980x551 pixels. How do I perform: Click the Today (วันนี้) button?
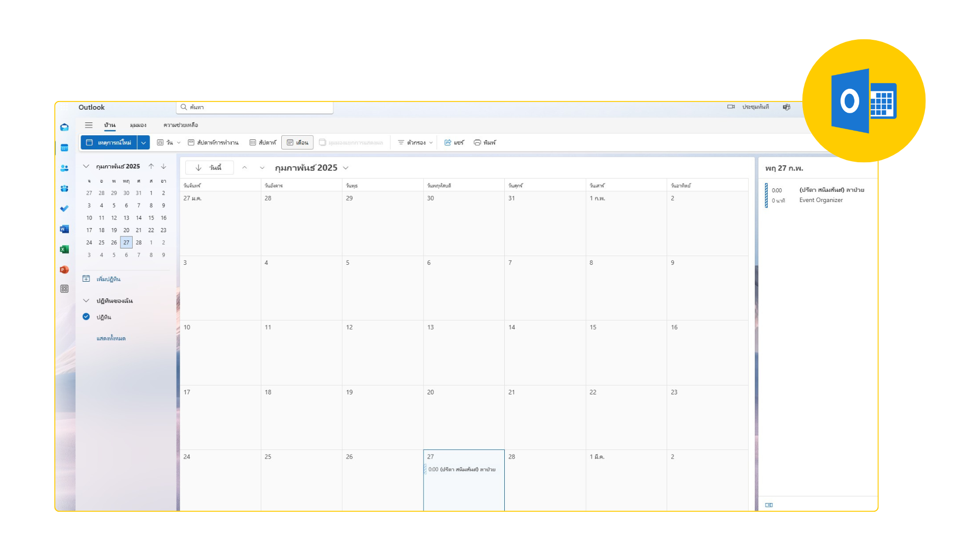point(209,168)
